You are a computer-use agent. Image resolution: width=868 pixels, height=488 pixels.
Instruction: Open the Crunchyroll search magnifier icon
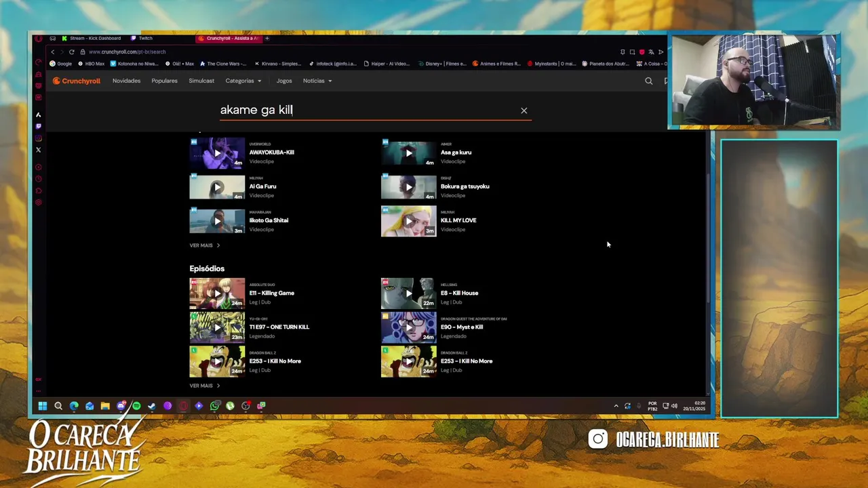pyautogui.click(x=649, y=81)
